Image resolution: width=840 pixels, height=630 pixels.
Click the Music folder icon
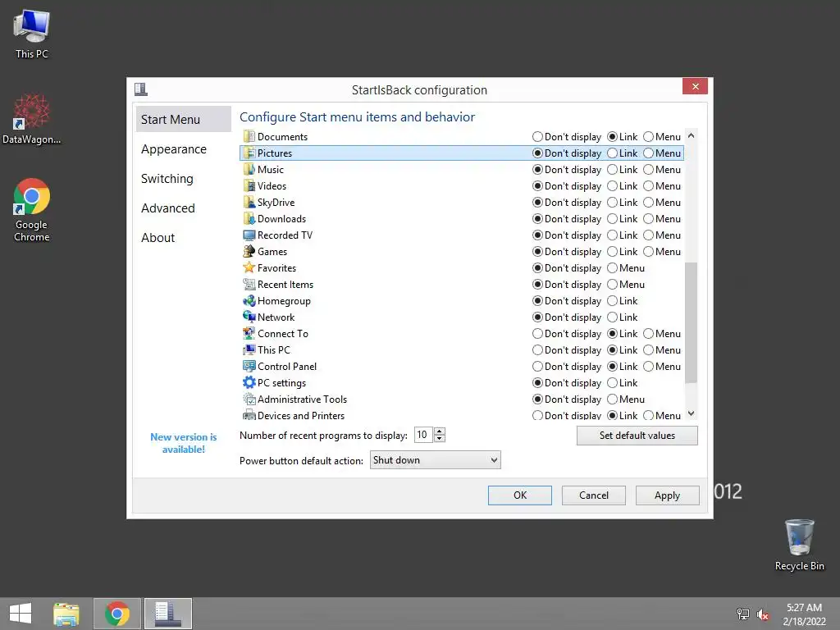coord(249,169)
